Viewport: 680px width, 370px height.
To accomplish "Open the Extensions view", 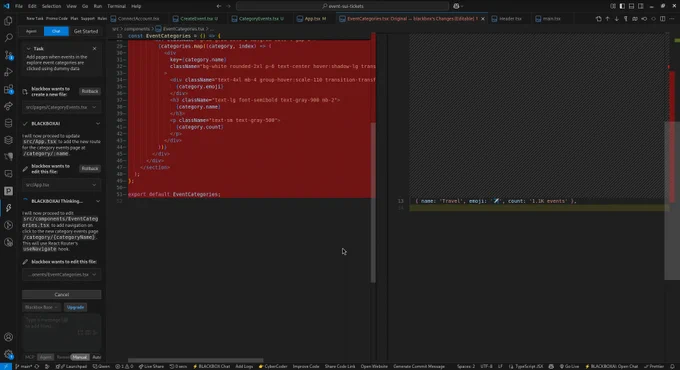I will click(8, 89).
